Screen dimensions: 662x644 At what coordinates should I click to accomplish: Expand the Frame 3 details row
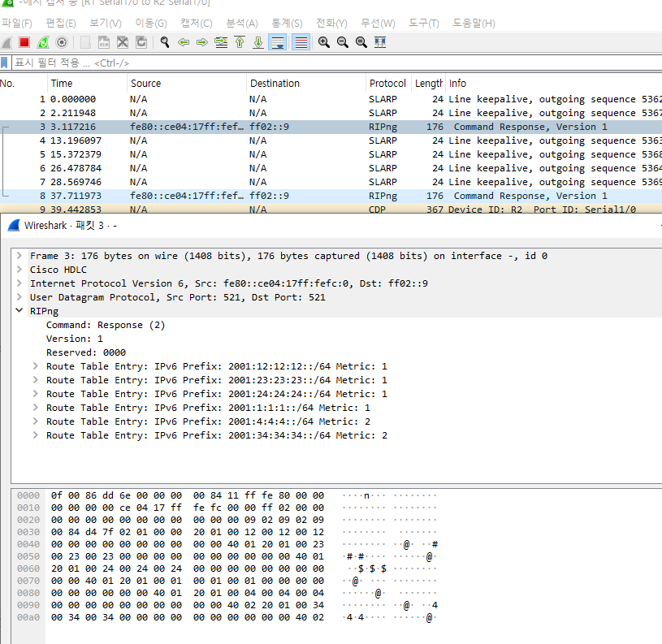(x=19, y=256)
